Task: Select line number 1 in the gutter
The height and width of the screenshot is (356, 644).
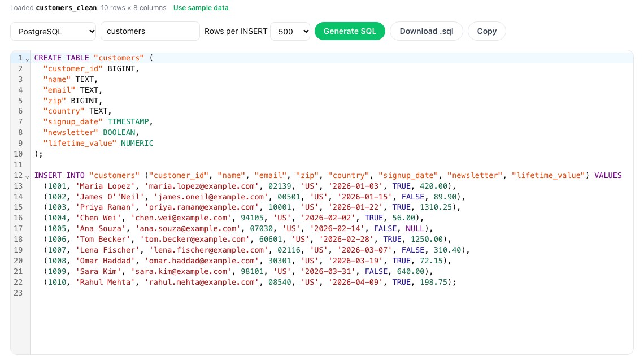Action: pos(20,58)
